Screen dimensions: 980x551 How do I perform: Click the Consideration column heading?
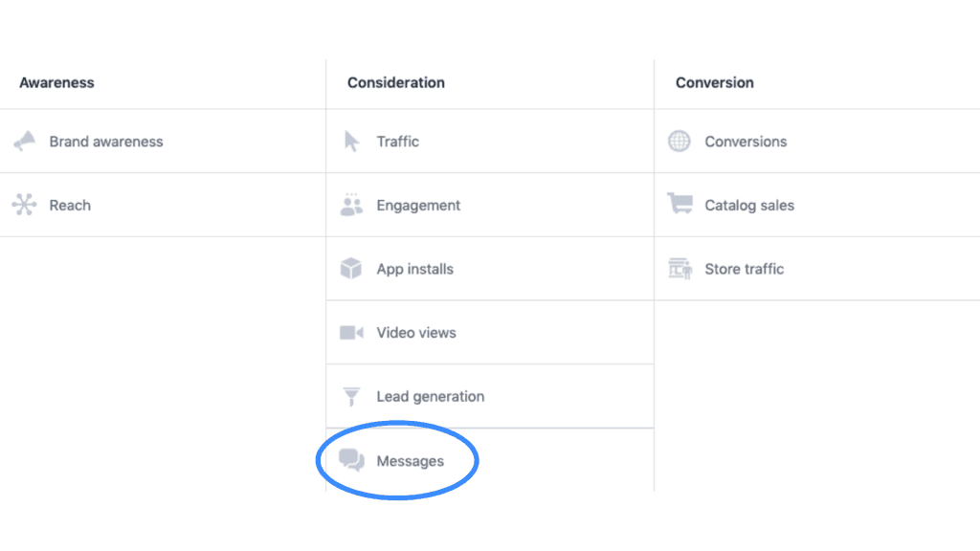tap(396, 82)
